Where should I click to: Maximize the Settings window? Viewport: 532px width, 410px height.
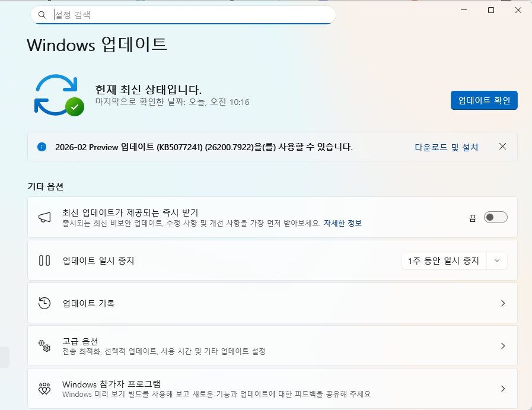(x=491, y=10)
